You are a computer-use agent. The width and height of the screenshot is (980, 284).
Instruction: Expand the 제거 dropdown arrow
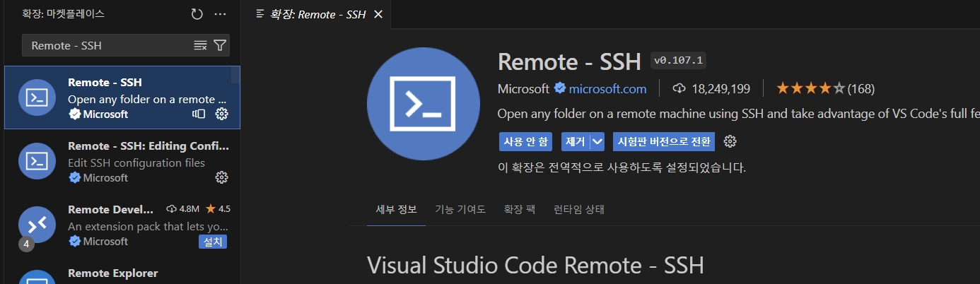pos(597,141)
